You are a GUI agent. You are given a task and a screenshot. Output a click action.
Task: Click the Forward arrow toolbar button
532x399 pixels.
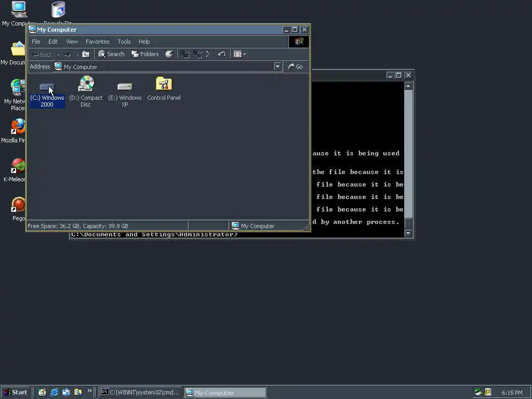(x=68, y=54)
